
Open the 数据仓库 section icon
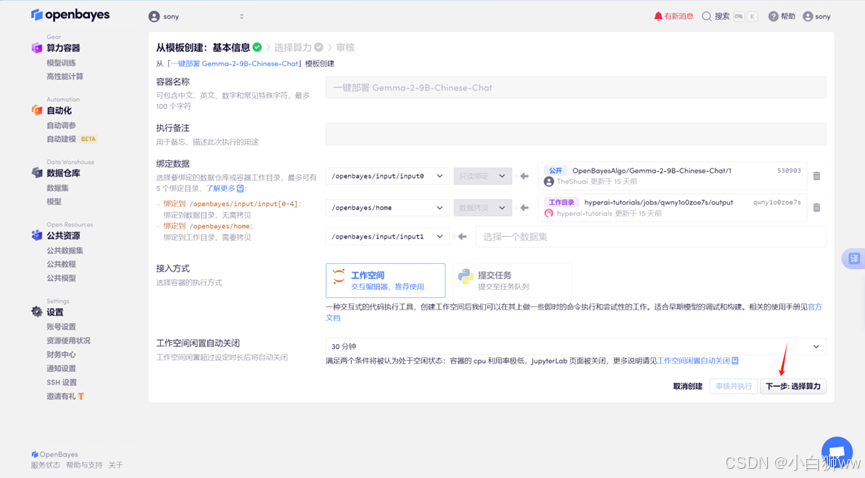tap(37, 173)
